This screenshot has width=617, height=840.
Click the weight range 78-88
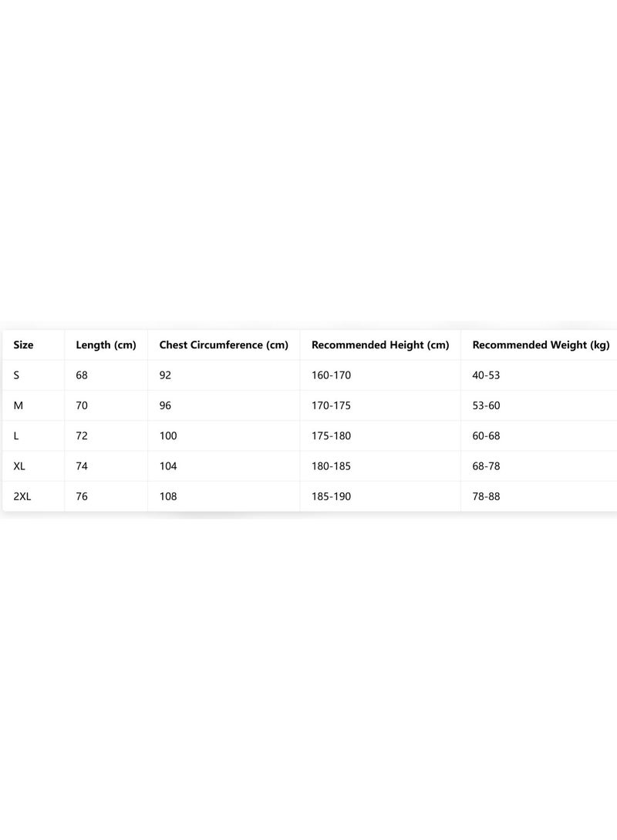coord(486,496)
